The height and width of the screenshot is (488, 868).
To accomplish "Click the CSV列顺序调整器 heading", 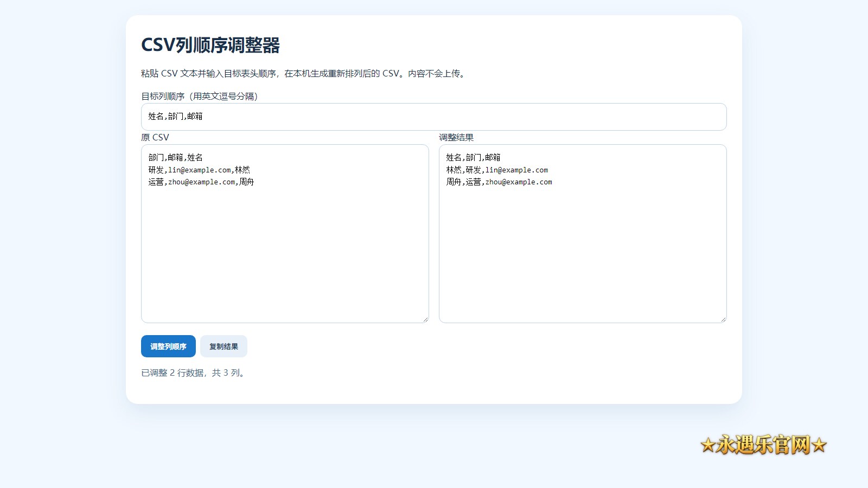I will point(210,45).
